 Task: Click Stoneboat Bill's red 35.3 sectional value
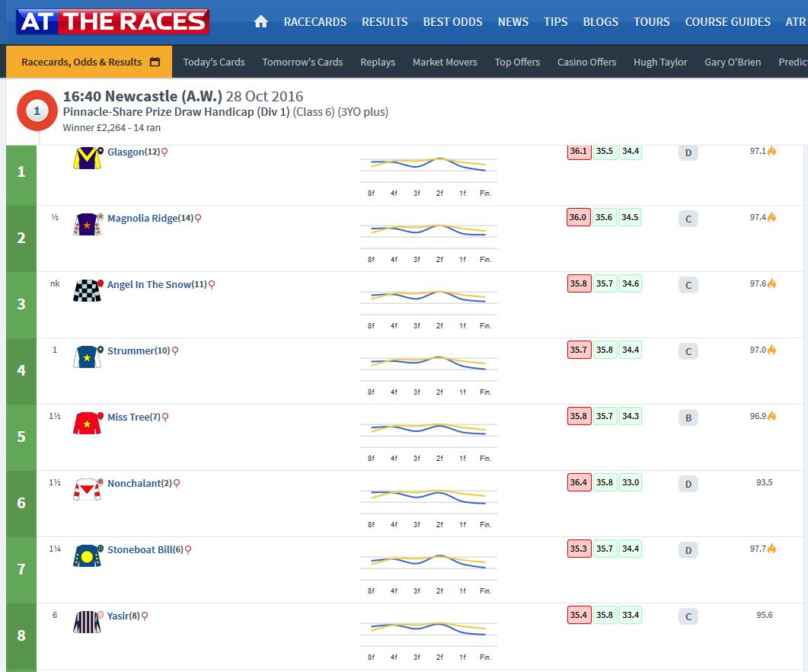pyautogui.click(x=579, y=549)
